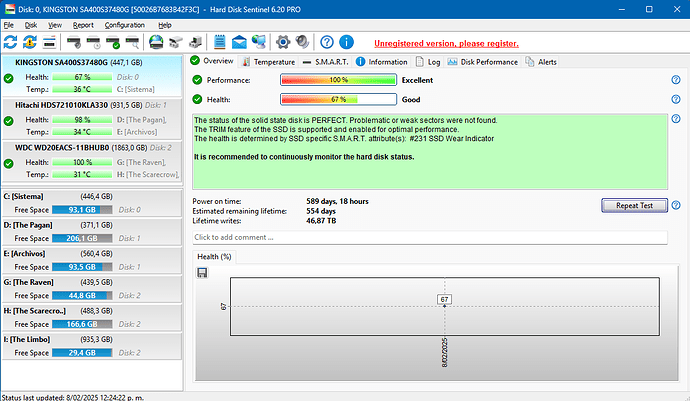Switch to the Temperature tab
This screenshot has width=690, height=401.
tap(268, 62)
